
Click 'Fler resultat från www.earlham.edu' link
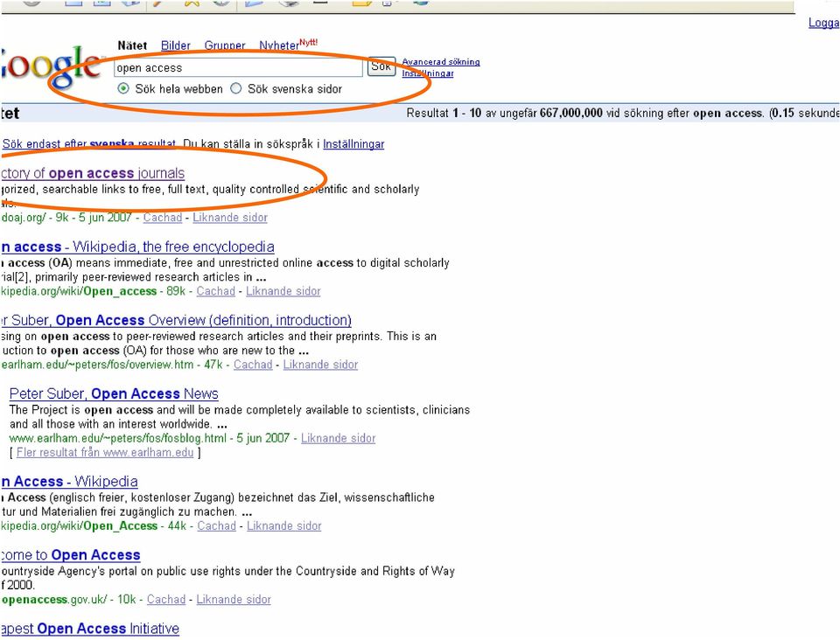(105, 452)
